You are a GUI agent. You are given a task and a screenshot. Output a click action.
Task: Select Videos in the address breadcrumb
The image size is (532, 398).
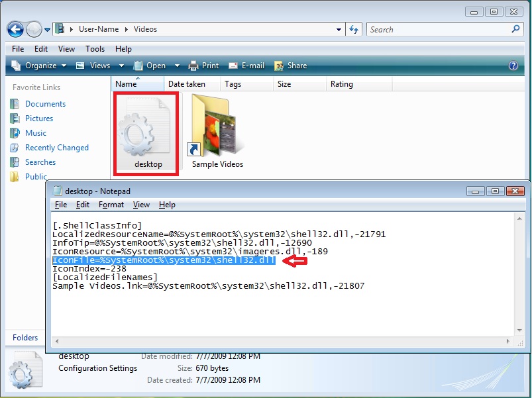145,29
